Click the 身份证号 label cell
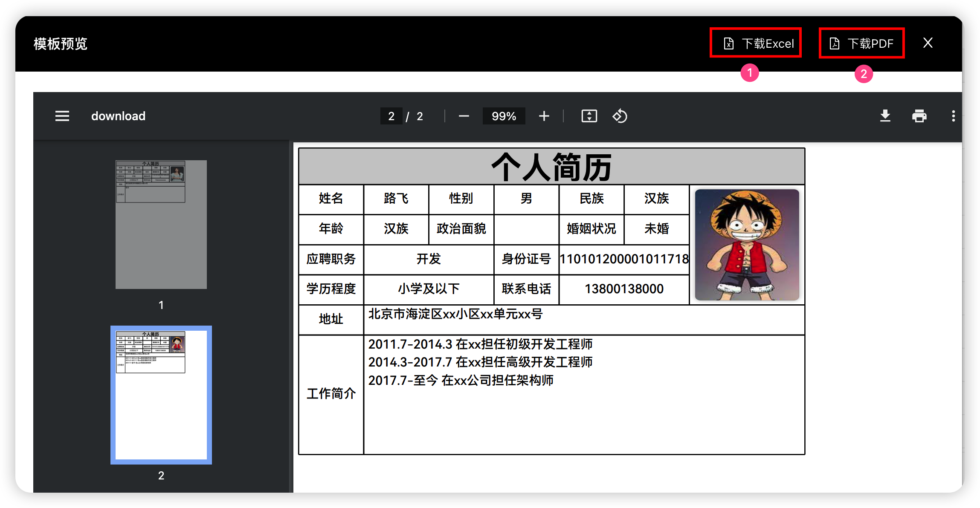The image size is (980, 508). point(526,259)
